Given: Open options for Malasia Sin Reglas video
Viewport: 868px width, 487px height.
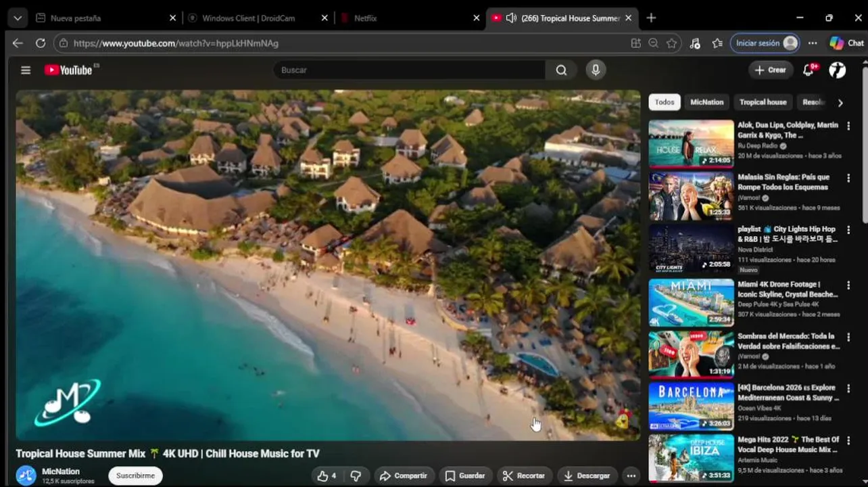Looking at the screenshot, I should click(848, 178).
